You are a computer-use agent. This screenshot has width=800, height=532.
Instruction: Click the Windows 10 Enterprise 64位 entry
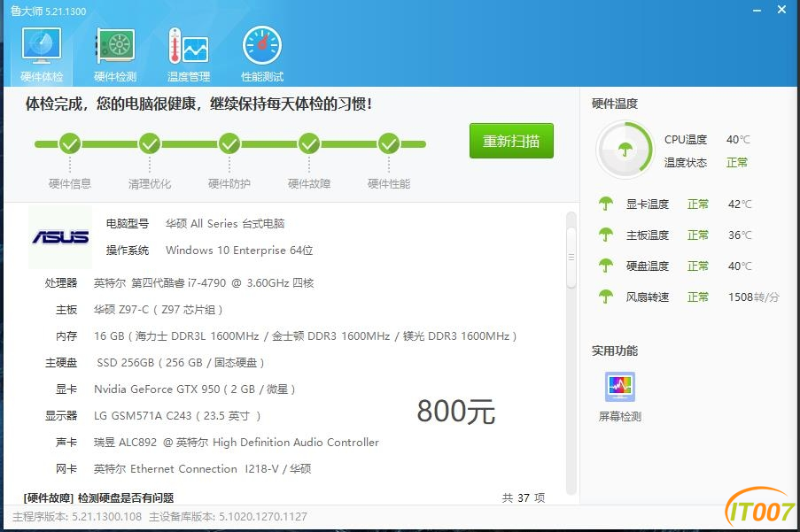[x=239, y=251]
